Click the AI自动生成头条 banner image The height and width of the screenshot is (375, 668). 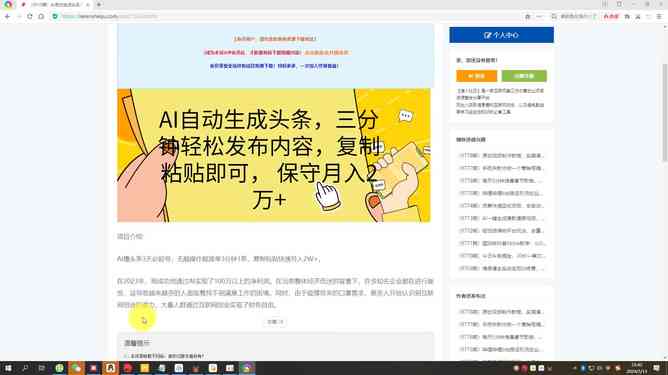[274, 155]
